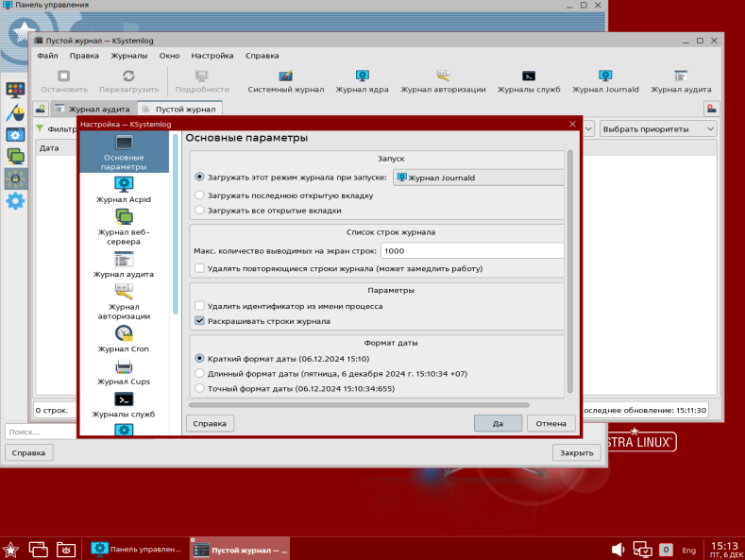
Task: Open the Окно menu
Action: coord(170,56)
